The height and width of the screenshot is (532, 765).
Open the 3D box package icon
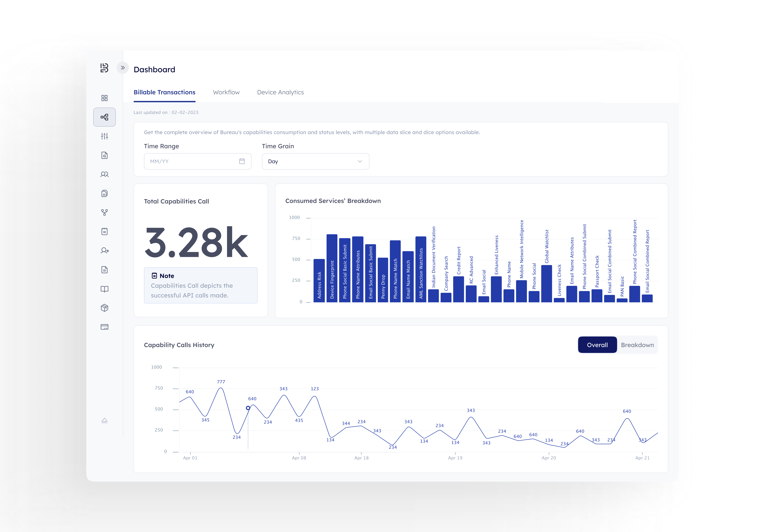pyautogui.click(x=104, y=308)
